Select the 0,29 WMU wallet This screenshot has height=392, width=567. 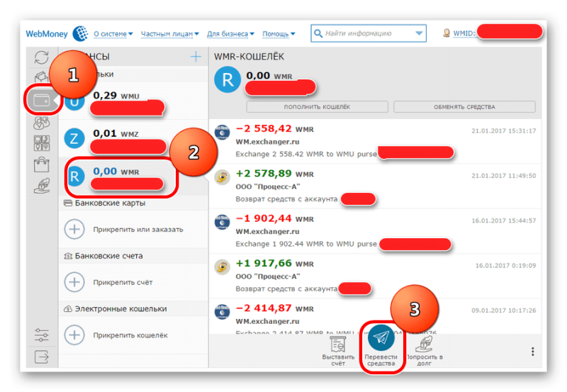133,101
